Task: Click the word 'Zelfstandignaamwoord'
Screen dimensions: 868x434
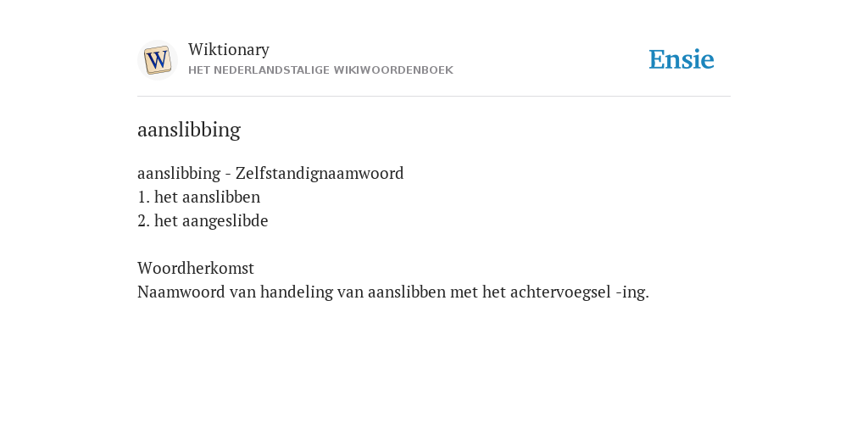Action: [320, 173]
